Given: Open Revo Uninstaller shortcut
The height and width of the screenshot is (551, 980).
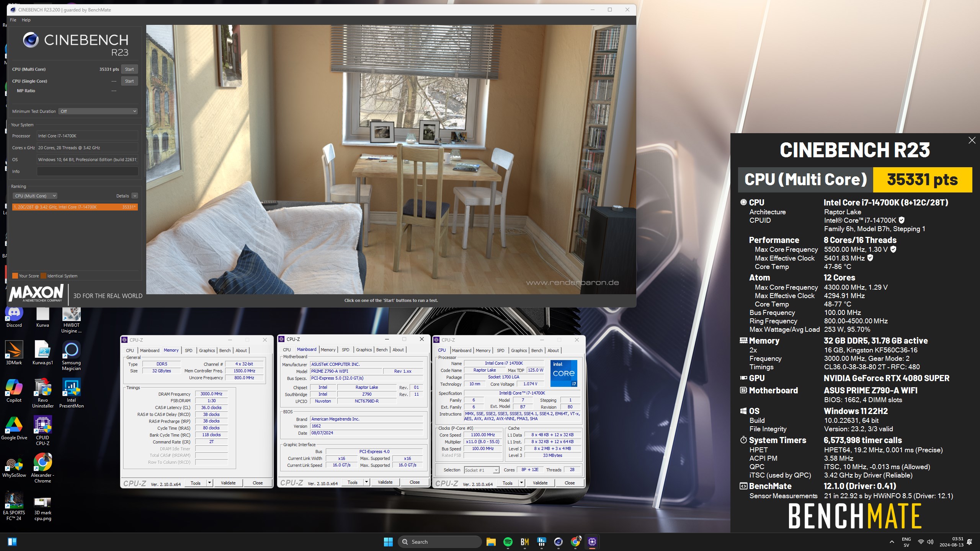Looking at the screenshot, I should 42,393.
